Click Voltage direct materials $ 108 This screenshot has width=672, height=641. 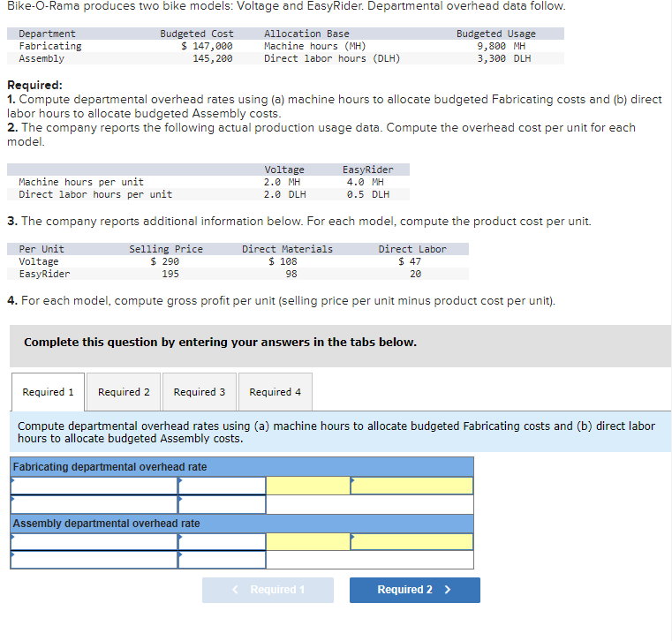click(283, 261)
